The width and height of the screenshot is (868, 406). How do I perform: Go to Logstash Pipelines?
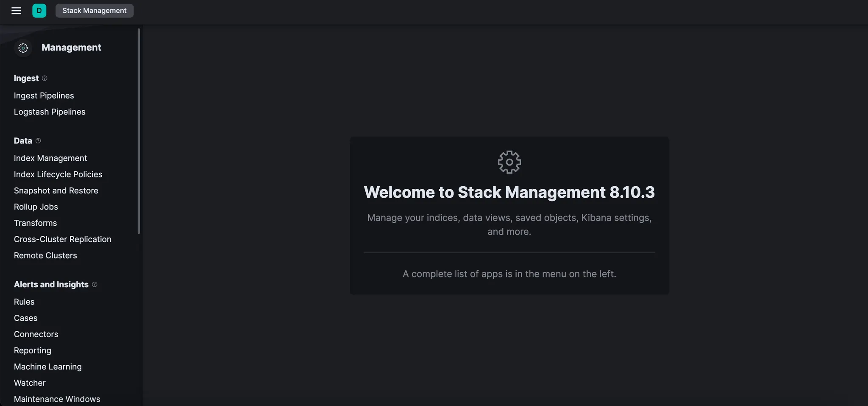point(50,112)
